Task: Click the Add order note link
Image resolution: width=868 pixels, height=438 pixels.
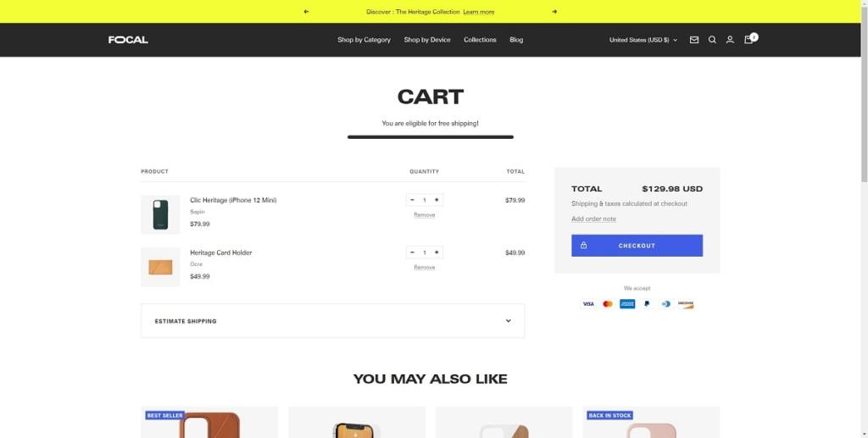Action: 593,219
